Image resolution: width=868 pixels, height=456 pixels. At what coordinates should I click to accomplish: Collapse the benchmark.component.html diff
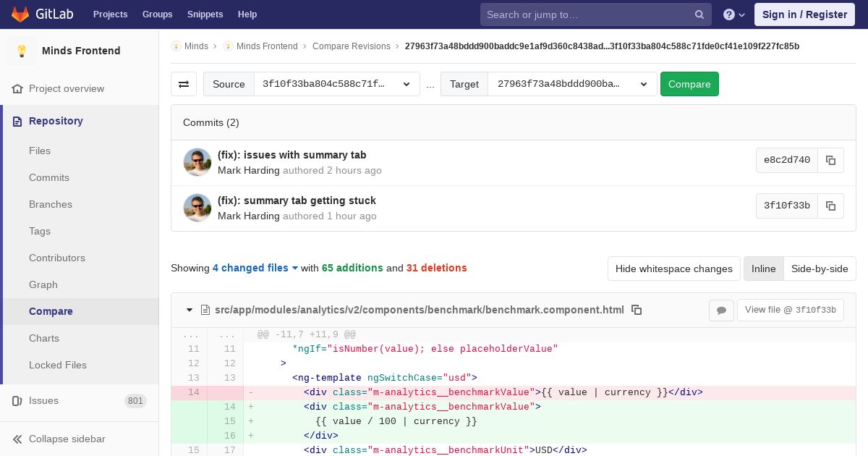(190, 310)
